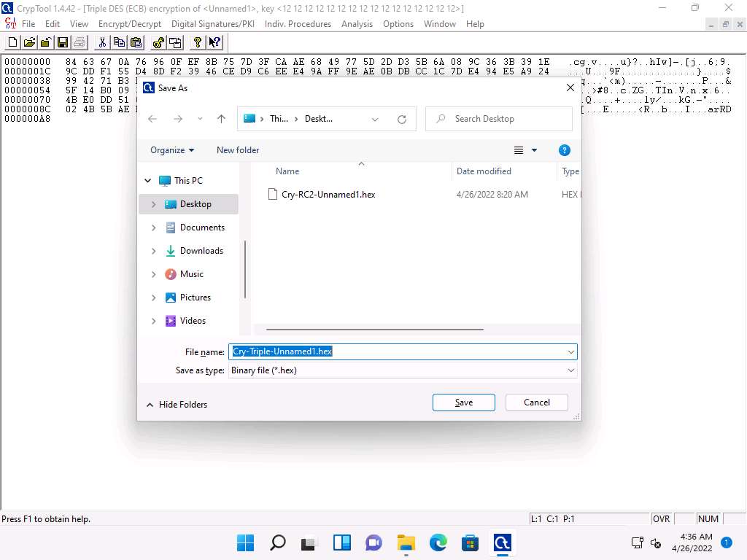Expand the Save as type dropdown

pyautogui.click(x=570, y=370)
